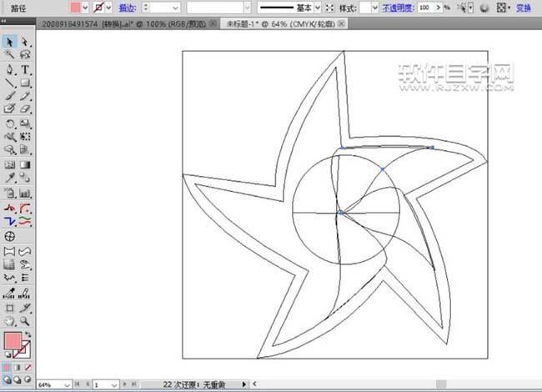Select the Type tool
This screenshot has height=392, width=542.
[x=24, y=69]
